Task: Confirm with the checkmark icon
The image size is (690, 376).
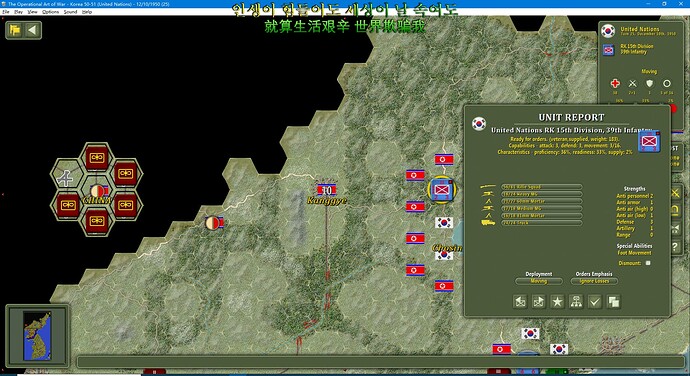Action: tap(595, 302)
